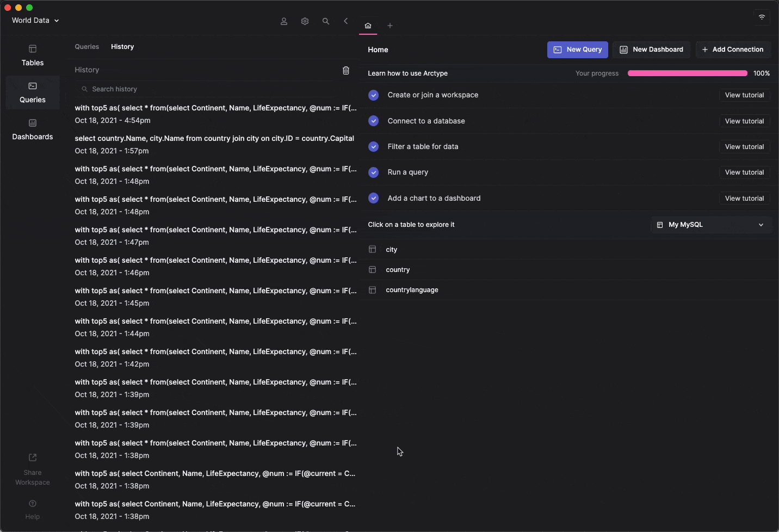Expand the World Data workspace dropdown
The width and height of the screenshot is (779, 532).
tap(35, 21)
